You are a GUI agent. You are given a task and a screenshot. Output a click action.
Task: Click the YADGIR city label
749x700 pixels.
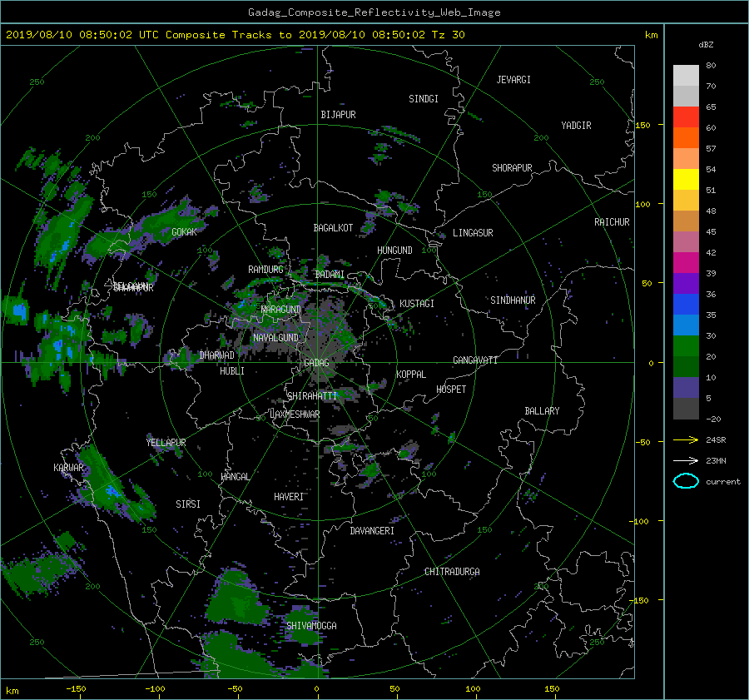[x=576, y=125]
